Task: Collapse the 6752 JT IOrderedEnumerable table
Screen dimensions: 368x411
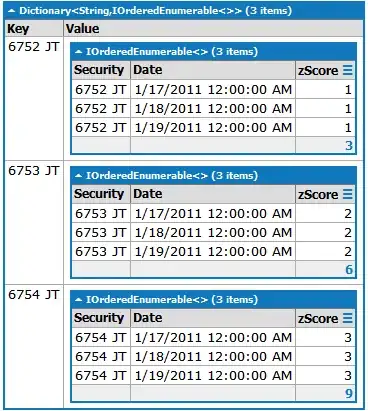Action: pyautogui.click(x=78, y=52)
